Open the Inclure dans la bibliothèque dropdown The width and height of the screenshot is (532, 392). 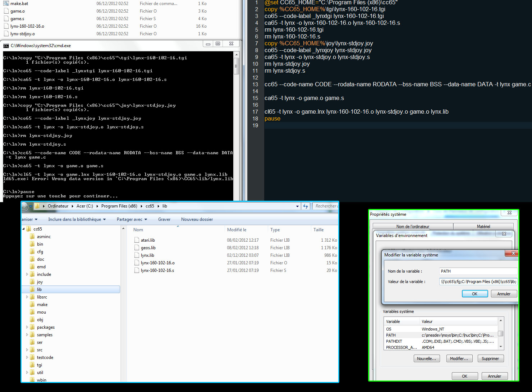tap(77, 219)
